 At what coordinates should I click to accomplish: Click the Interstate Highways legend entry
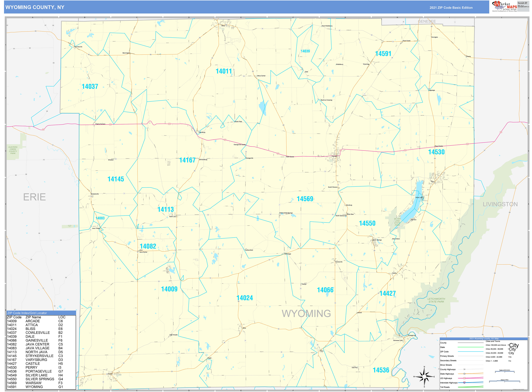click(x=462, y=383)
